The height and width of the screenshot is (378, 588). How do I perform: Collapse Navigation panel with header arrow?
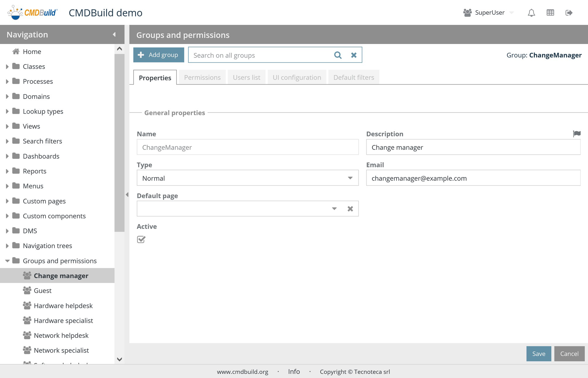114,35
